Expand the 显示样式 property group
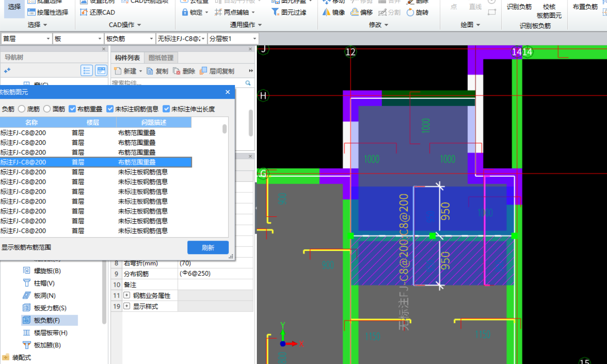The width and height of the screenshot is (607, 364). [x=127, y=306]
